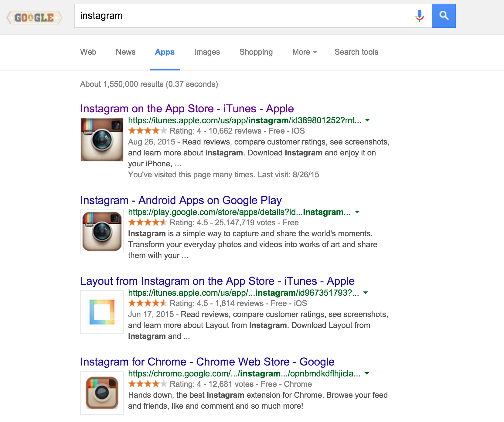
Task: Click the itunes.apple.com id967351793 URL text
Action: coord(243,293)
